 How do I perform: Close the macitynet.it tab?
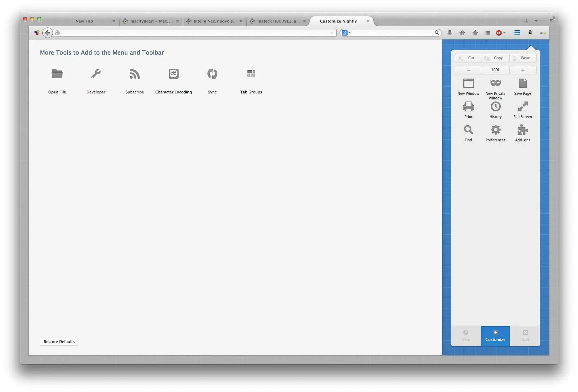[177, 21]
